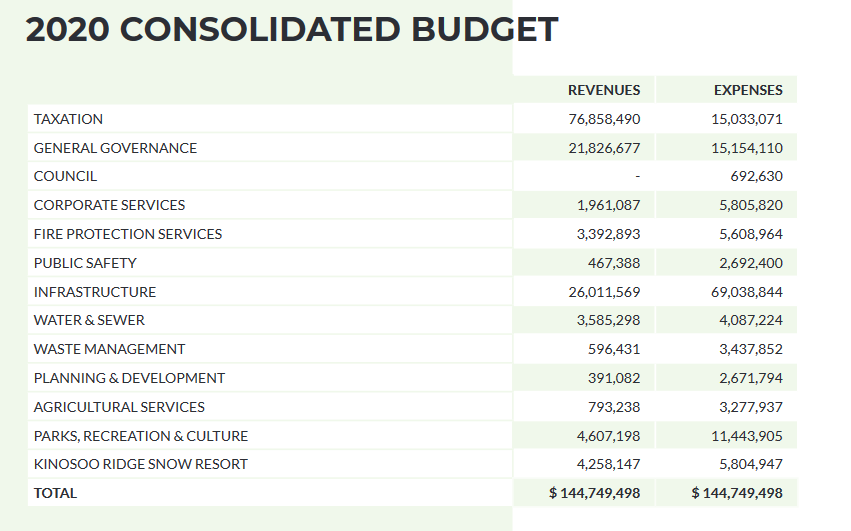Viewport: 851px width, 531px height.
Task: Click the WATER & SEWER row label
Action: [89, 320]
